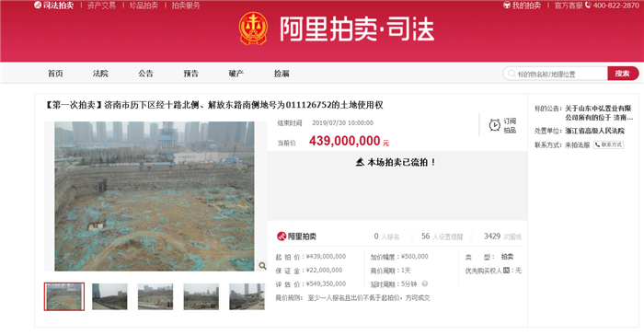Click the 56 人设置提醒 count
644x335 pixels.
(x=442, y=237)
